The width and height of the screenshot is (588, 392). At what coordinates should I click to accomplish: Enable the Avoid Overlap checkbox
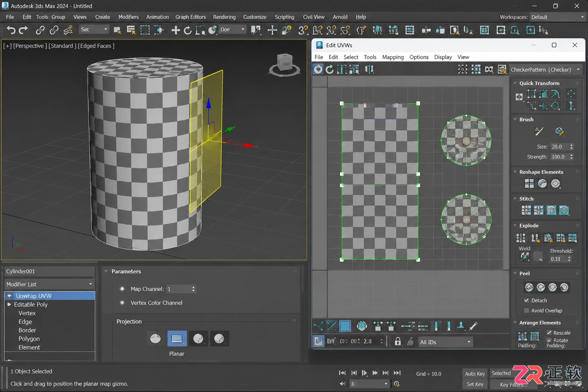coord(526,310)
